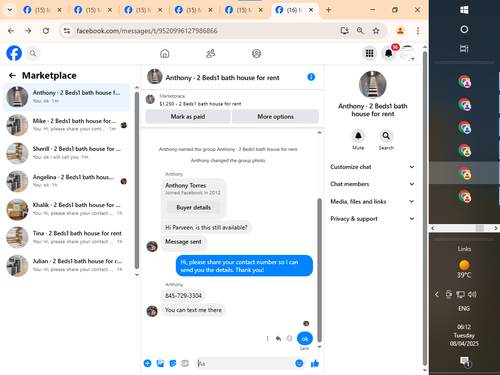Click the Facebook logo home icon

(14, 53)
